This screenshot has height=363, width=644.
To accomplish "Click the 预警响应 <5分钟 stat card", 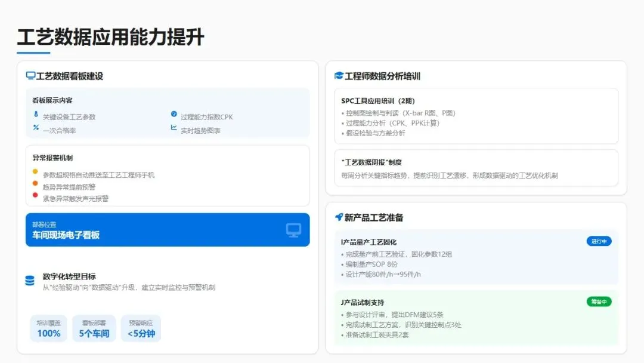I will tap(141, 328).
